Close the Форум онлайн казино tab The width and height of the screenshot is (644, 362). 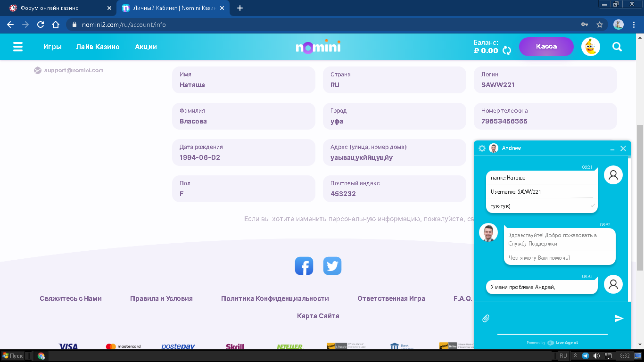(109, 8)
